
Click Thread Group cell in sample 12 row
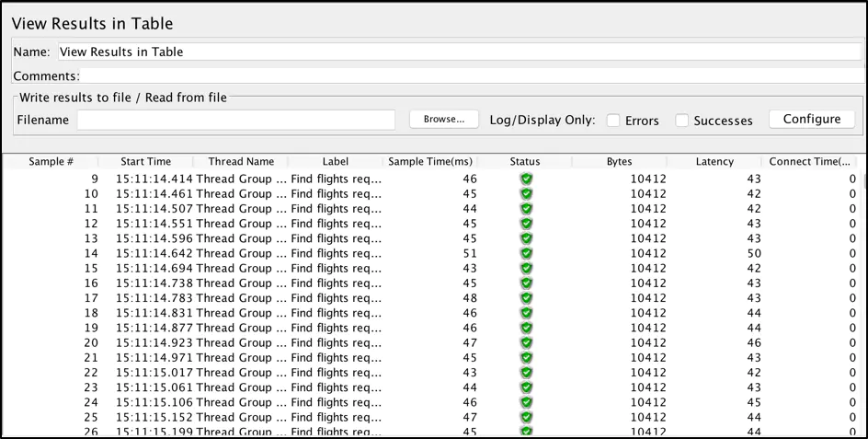coord(241,224)
